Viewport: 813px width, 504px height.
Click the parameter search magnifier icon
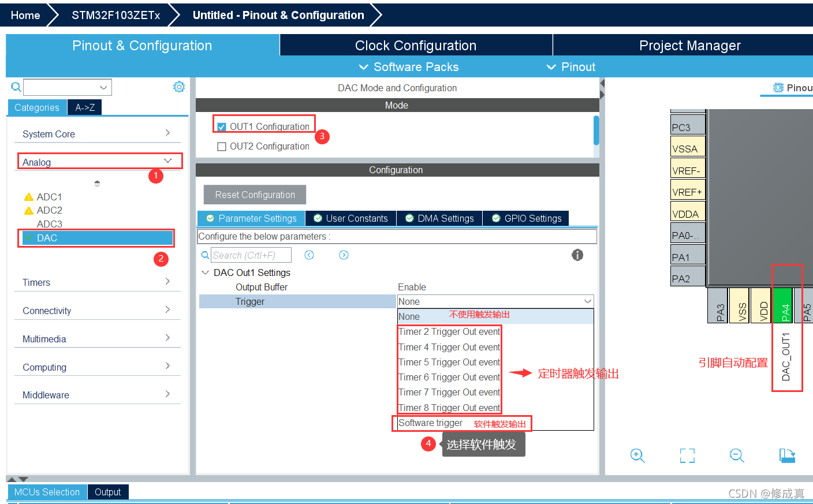pos(205,255)
